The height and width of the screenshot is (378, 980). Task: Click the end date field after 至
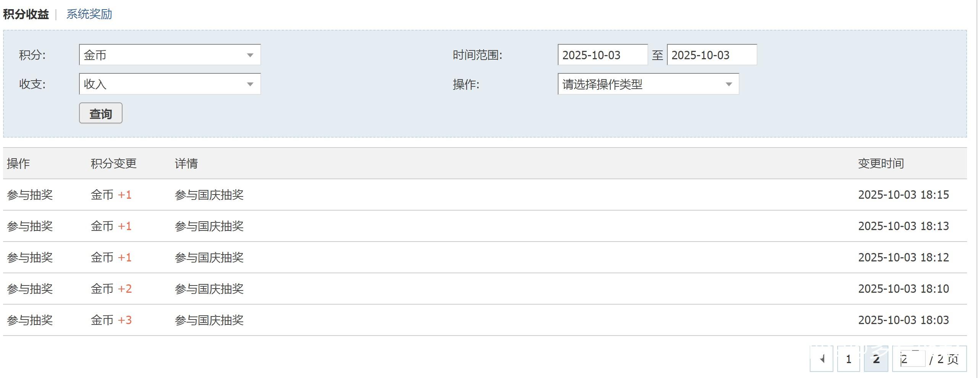[711, 55]
